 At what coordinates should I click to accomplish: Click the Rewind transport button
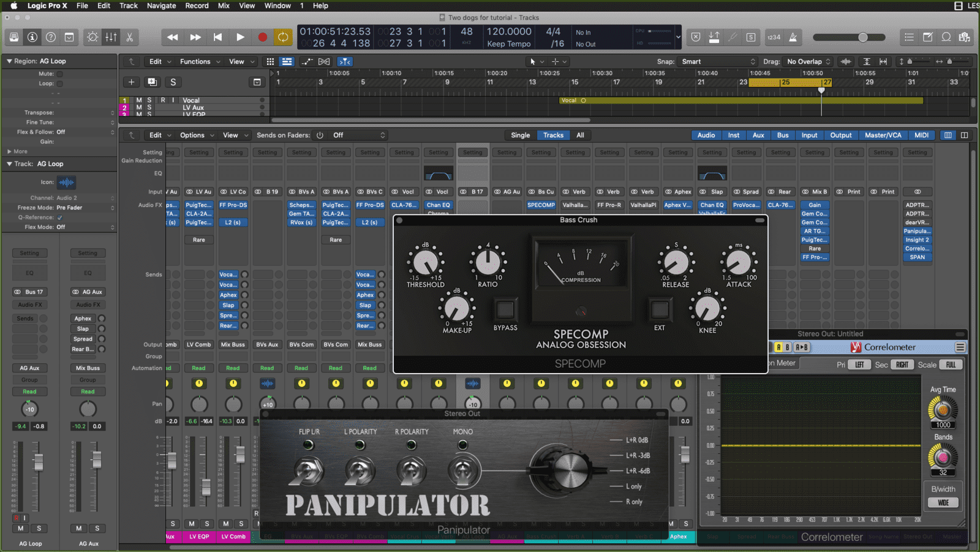(x=173, y=37)
